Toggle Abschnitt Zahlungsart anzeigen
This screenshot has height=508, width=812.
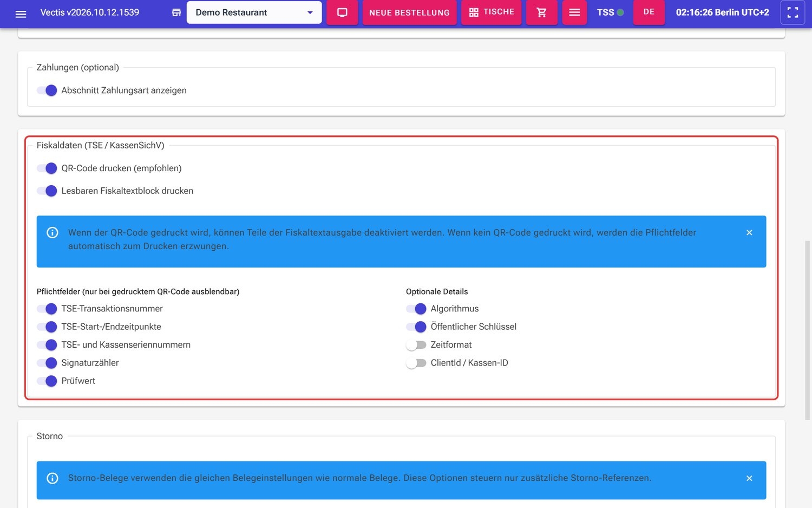point(47,90)
